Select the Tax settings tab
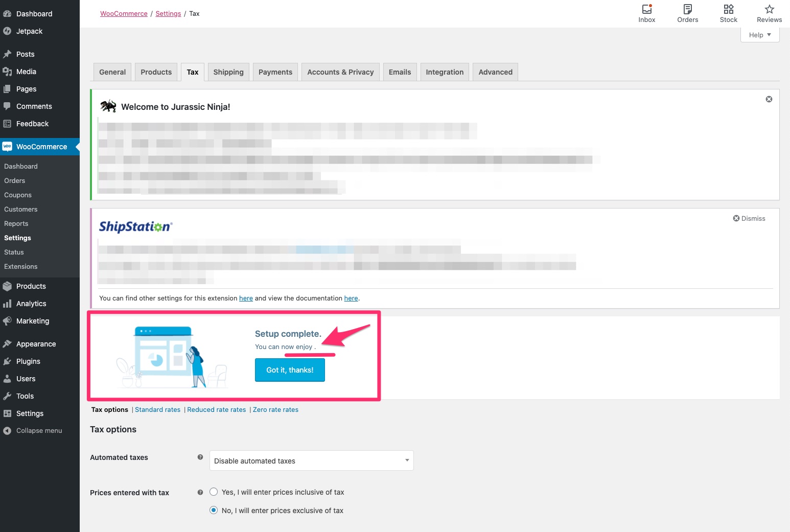The width and height of the screenshot is (790, 532). (x=193, y=72)
